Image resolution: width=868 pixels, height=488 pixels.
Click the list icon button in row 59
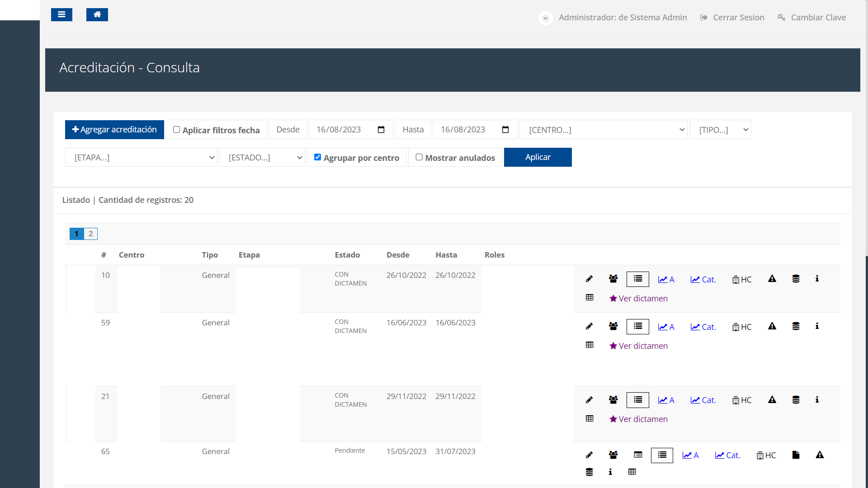637,327
